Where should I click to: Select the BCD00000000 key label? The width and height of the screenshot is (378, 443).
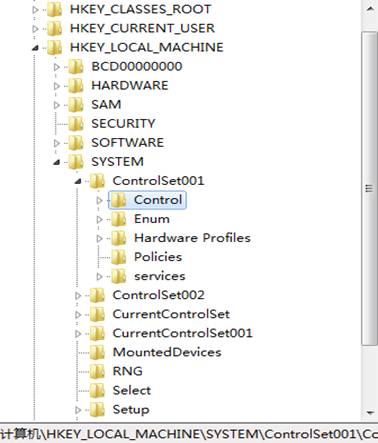point(137,66)
